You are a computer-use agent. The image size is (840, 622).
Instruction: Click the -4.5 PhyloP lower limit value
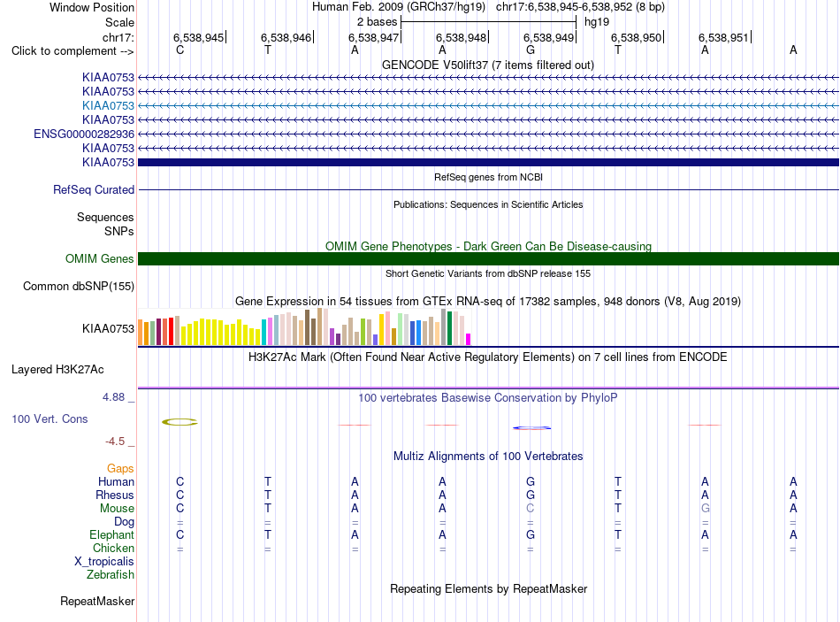coord(115,442)
